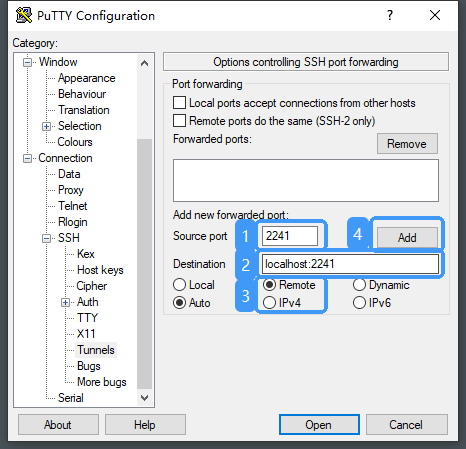Click the Remove button
The width and height of the screenshot is (466, 449).
[x=407, y=144]
